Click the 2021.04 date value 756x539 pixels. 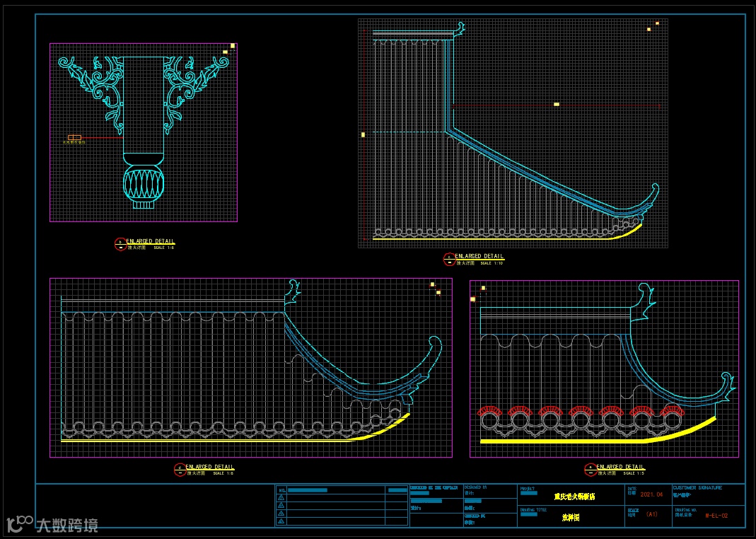pyautogui.click(x=652, y=494)
